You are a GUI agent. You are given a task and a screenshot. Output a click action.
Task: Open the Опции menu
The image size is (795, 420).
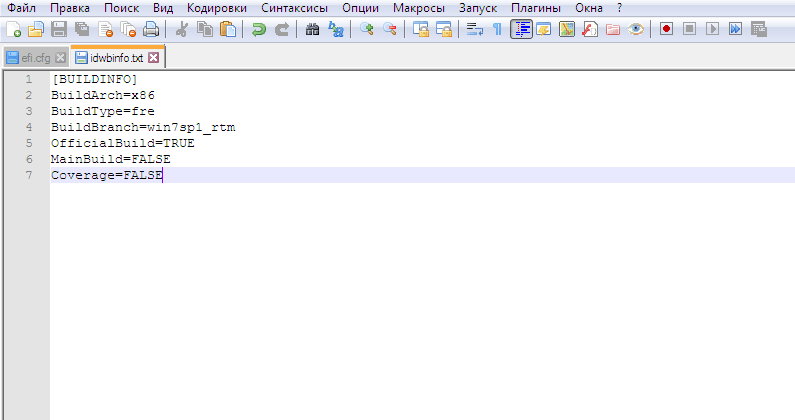pos(360,8)
